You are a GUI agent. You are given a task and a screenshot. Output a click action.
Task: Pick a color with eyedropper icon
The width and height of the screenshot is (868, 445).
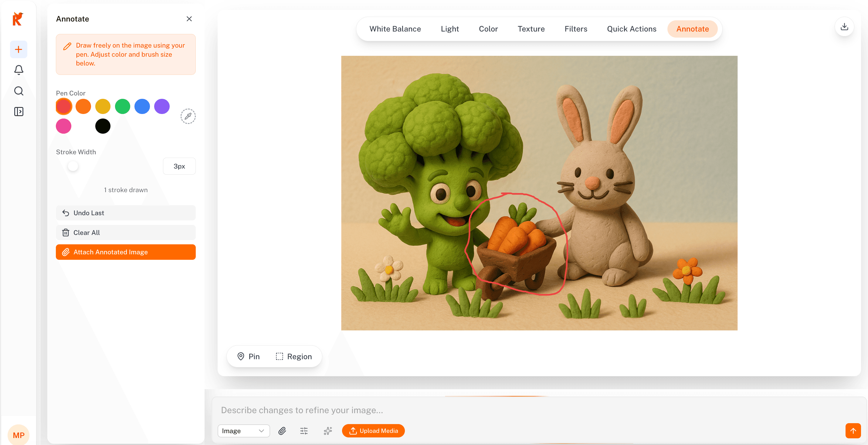188,116
